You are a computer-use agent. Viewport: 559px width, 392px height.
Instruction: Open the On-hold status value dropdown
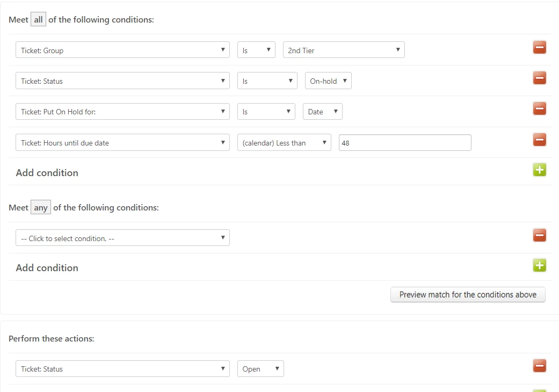tap(328, 81)
